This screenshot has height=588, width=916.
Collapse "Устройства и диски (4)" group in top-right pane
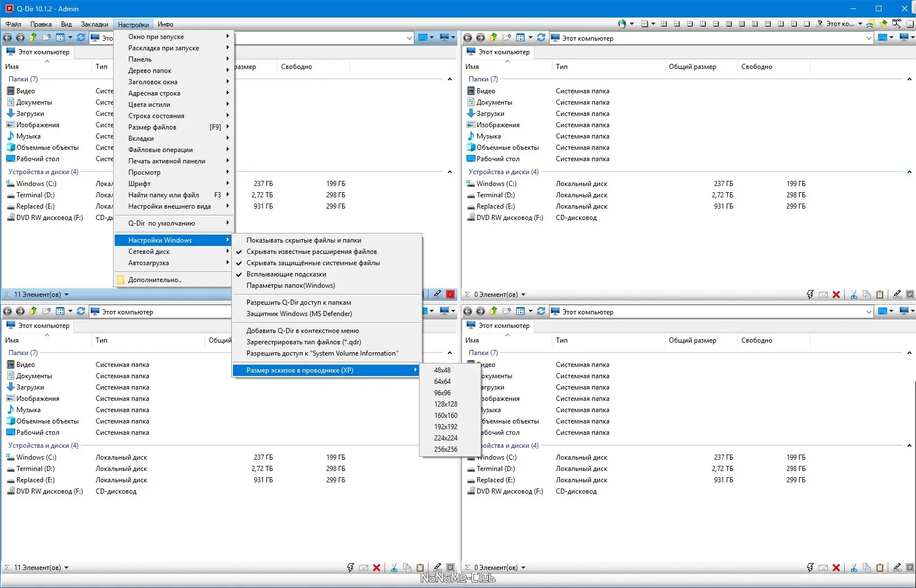[x=909, y=172]
